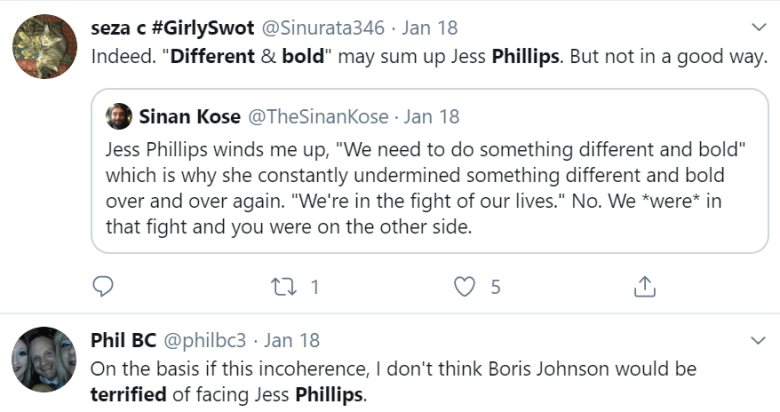Like seza c's tweet
Screen dimensions: 780x412
[x=464, y=287]
